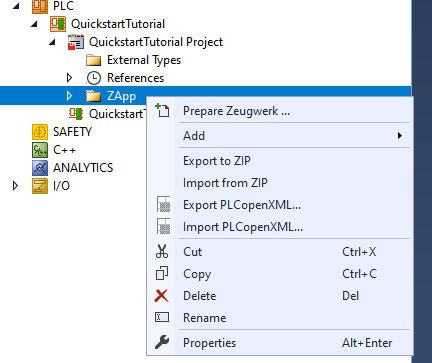Image resolution: width=432 pixels, height=363 pixels.
Task: Select Export to ZIP
Action: pos(280,161)
